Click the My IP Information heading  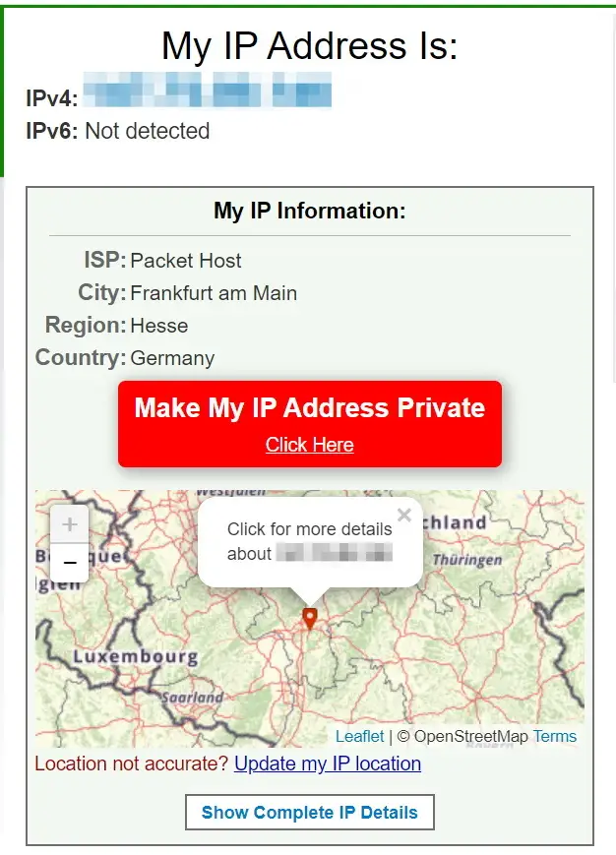(309, 211)
